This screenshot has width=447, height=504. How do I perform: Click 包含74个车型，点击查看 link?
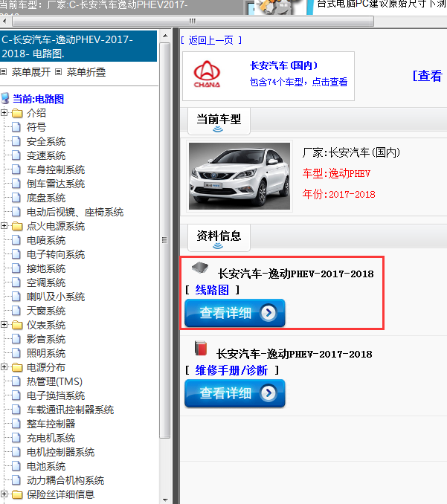point(298,82)
